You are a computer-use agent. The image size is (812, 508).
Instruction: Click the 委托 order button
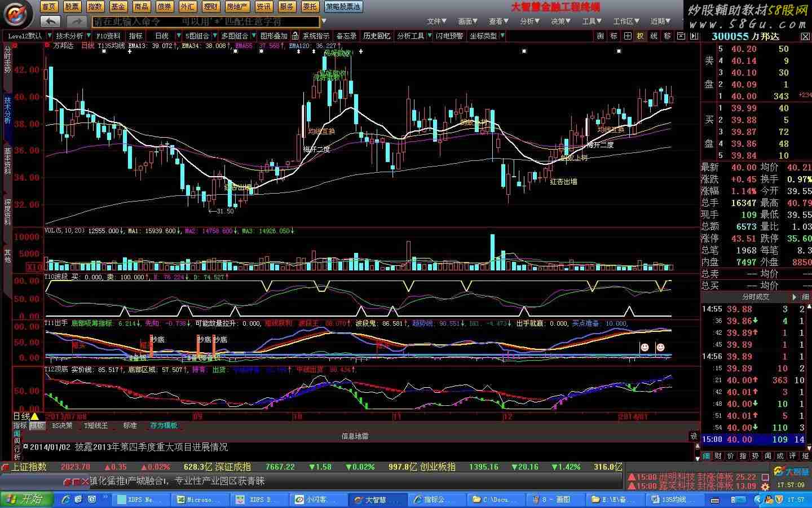coord(310,7)
